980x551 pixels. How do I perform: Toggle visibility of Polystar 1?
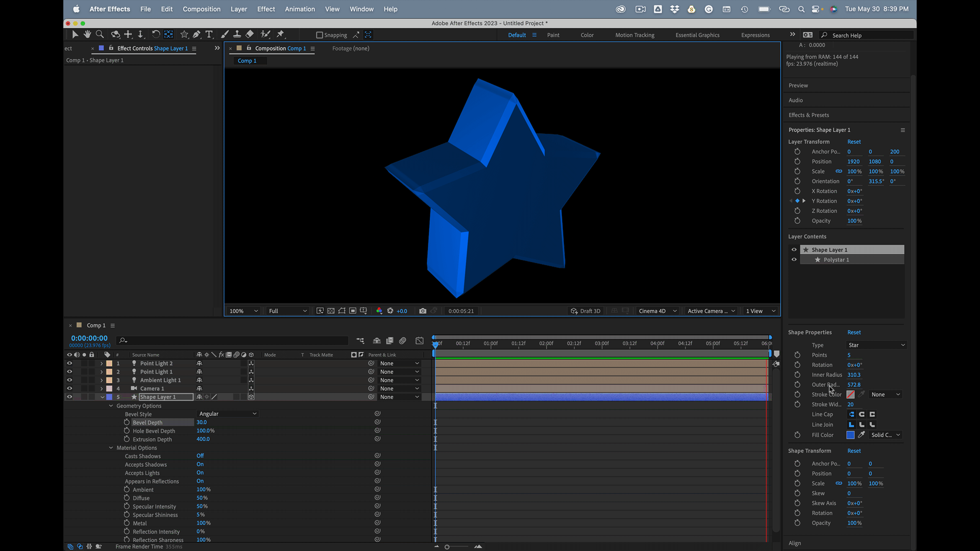794,260
